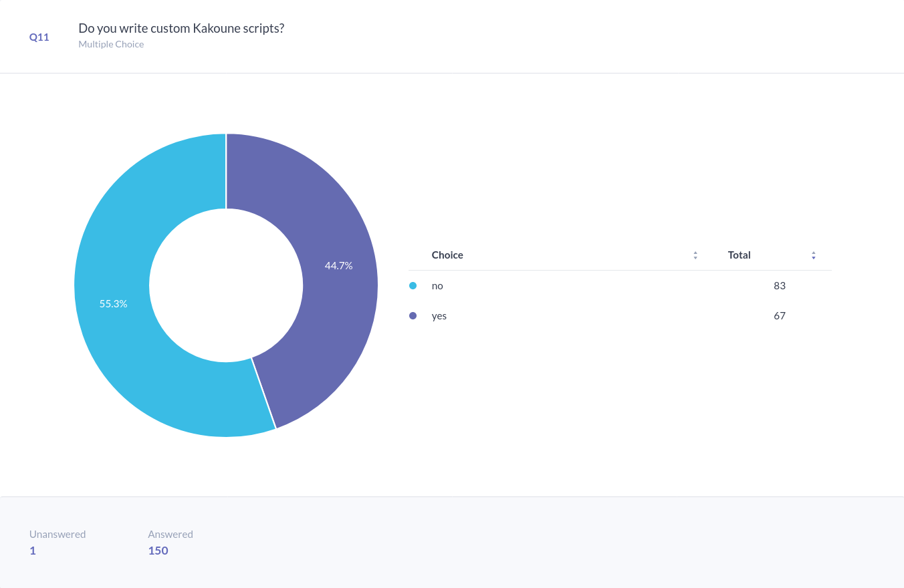The width and height of the screenshot is (904, 588).
Task: Click the 'Choice' column header
Action: pyautogui.click(x=447, y=255)
